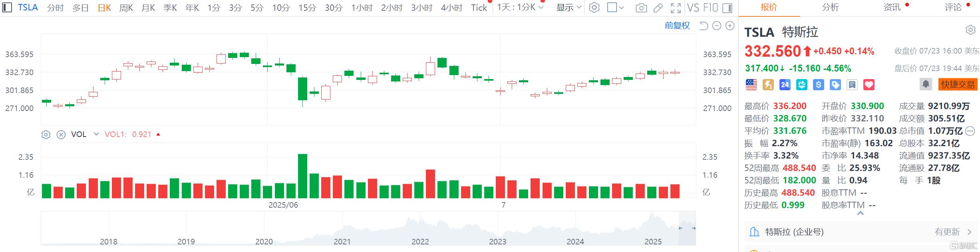
Task: Expand chart to fullscreen view
Action: pos(676,8)
